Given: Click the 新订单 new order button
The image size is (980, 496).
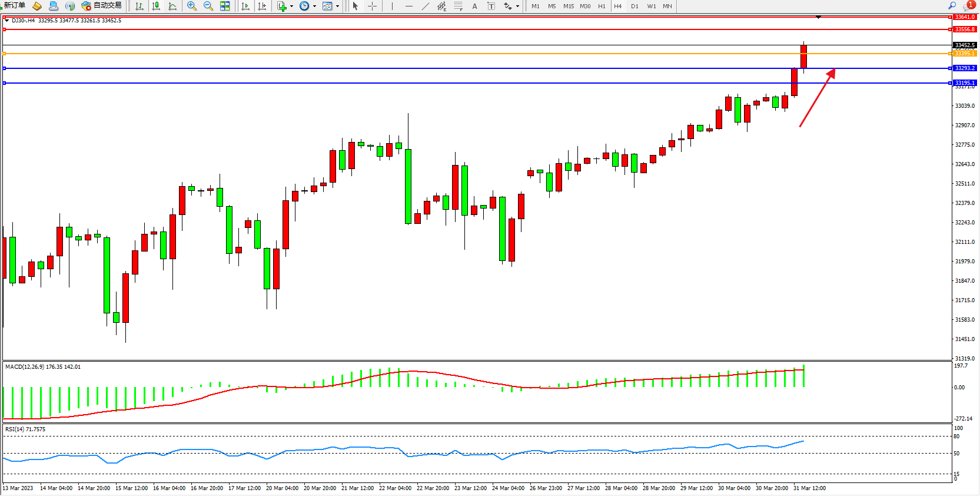Looking at the screenshot, I should 15,5.
